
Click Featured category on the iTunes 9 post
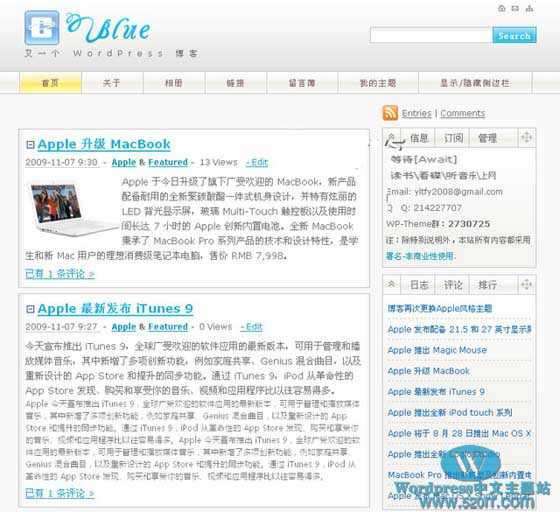pos(168,327)
